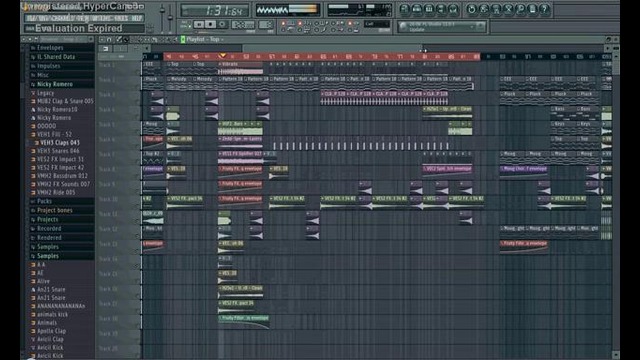
Task: Open the TOOLS menu
Action: click(x=122, y=18)
